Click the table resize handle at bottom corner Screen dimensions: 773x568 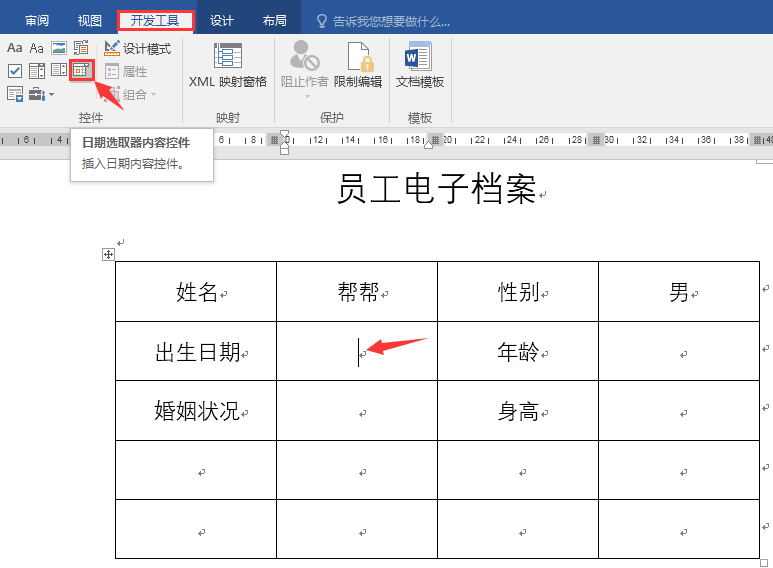coord(764,563)
